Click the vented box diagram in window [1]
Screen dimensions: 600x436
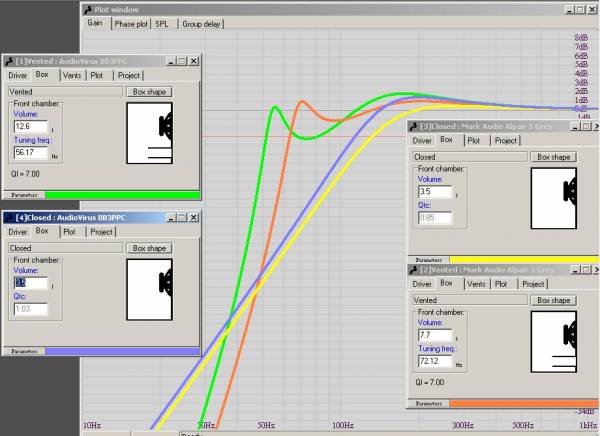point(150,133)
